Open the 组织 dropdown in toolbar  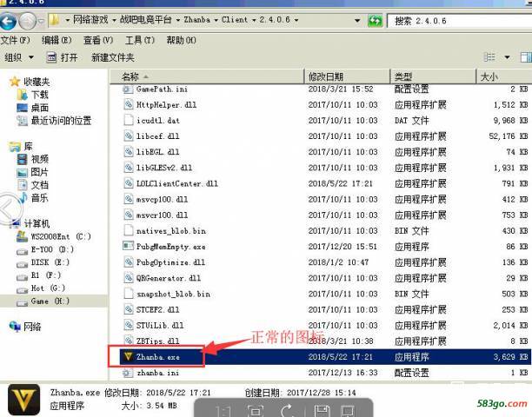19,57
